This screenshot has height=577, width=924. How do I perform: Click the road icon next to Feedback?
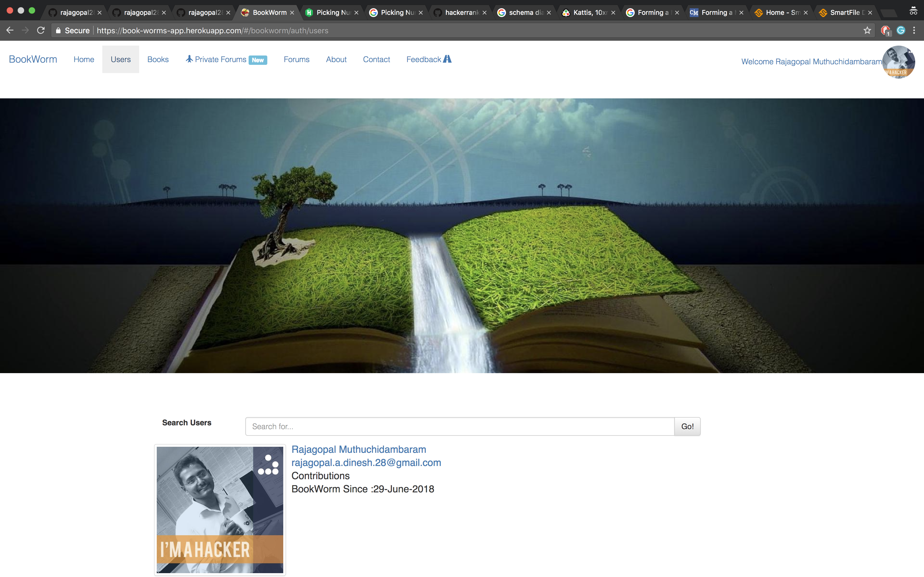(x=447, y=59)
